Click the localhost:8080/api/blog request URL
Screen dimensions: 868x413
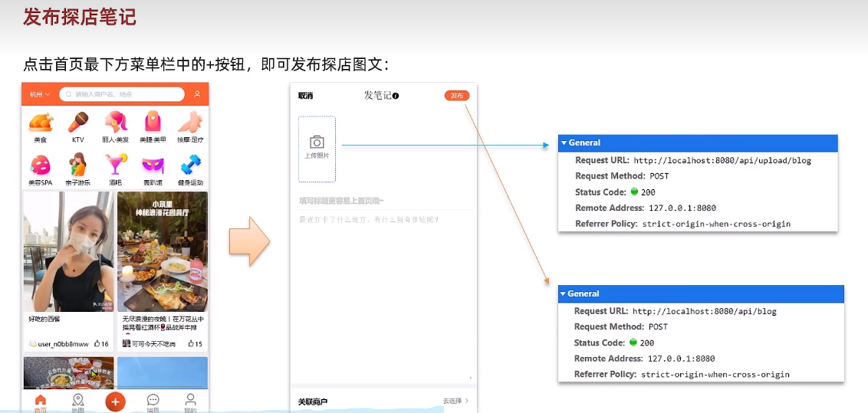[704, 311]
